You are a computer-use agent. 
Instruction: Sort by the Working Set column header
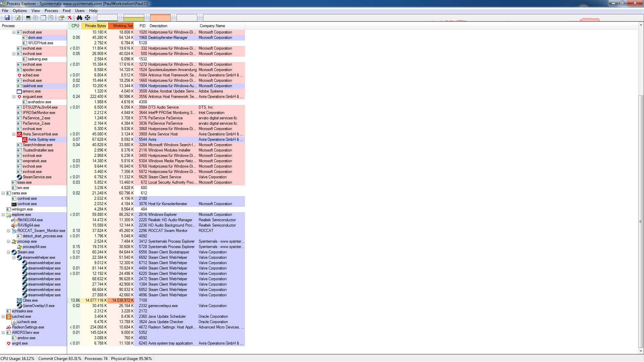click(x=121, y=26)
